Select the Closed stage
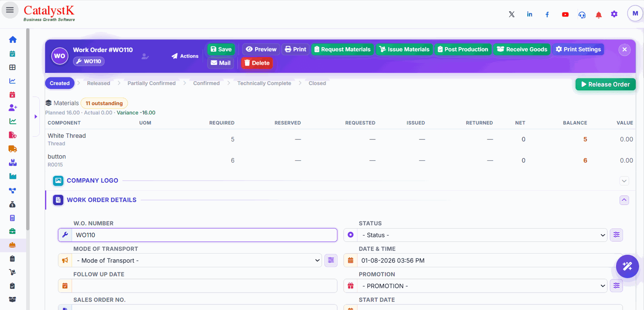Screen dimensions: 644x310 point(317,83)
